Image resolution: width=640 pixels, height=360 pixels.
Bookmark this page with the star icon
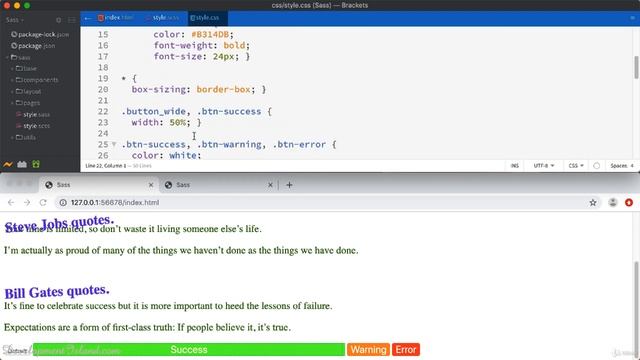pos(593,202)
